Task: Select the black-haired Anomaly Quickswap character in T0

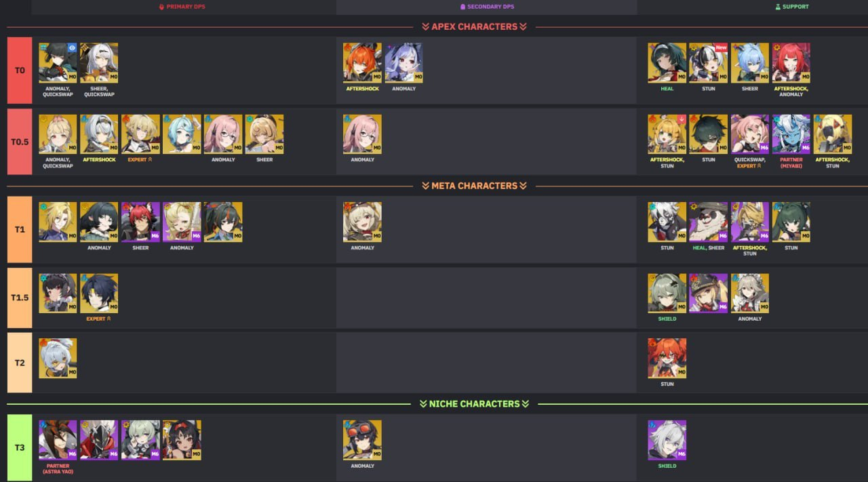Action: pyautogui.click(x=58, y=62)
